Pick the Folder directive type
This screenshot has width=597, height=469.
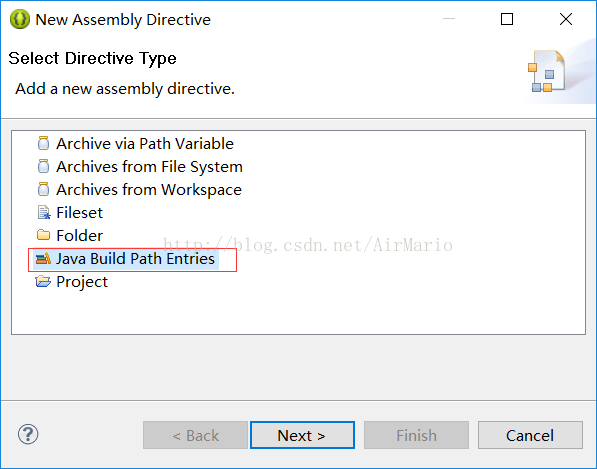click(79, 235)
